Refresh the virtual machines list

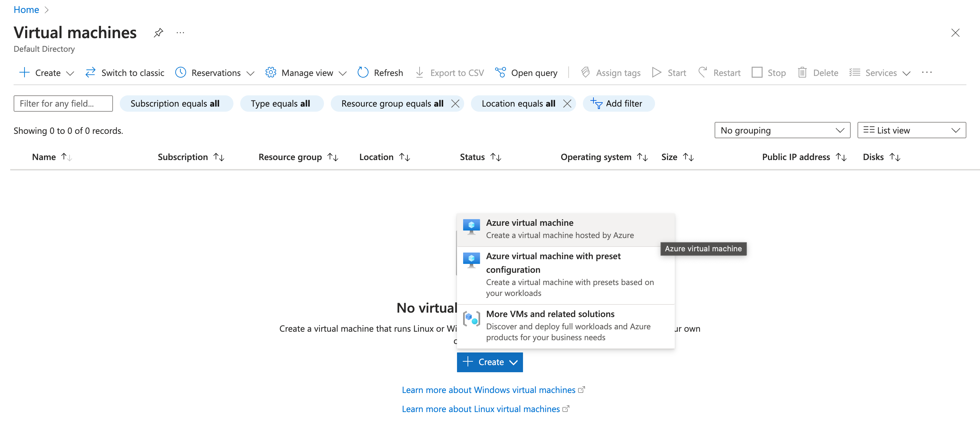(x=380, y=72)
